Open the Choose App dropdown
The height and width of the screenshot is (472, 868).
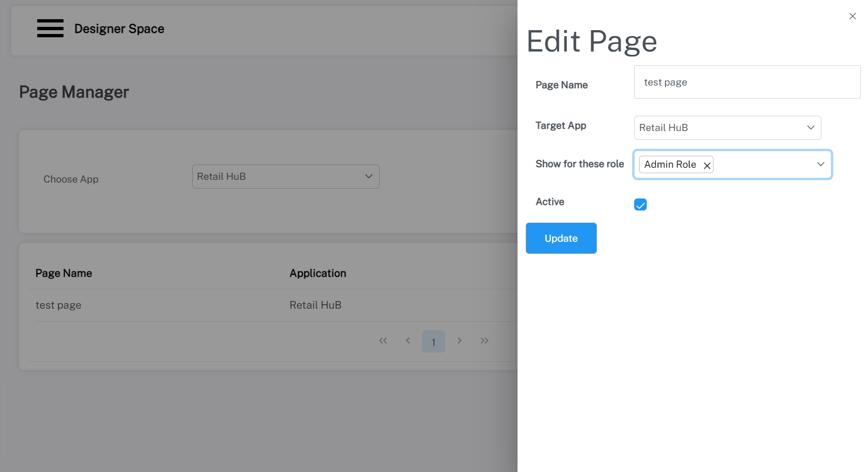[285, 177]
